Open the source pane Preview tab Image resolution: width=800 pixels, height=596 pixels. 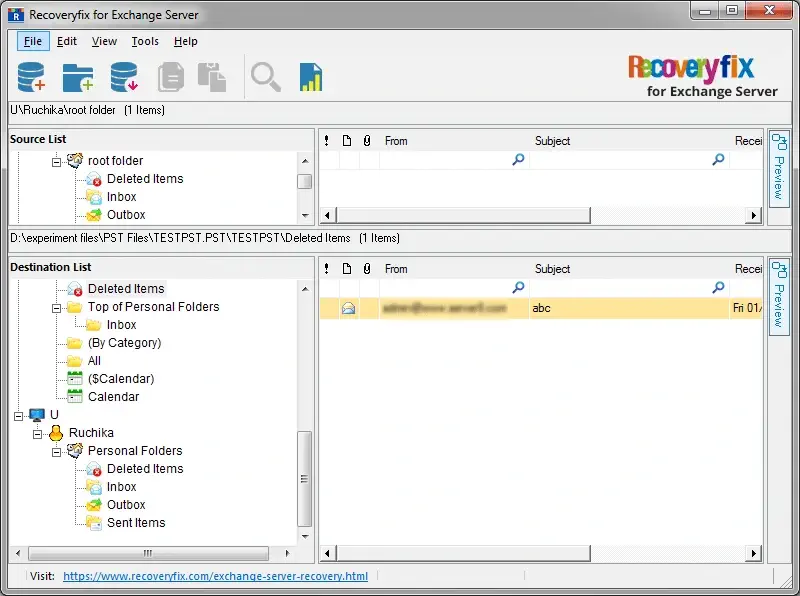point(779,167)
